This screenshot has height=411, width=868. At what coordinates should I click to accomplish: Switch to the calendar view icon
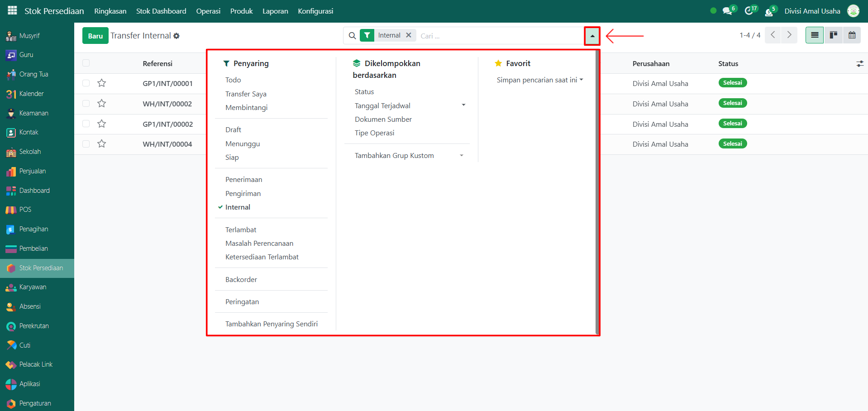pyautogui.click(x=852, y=35)
